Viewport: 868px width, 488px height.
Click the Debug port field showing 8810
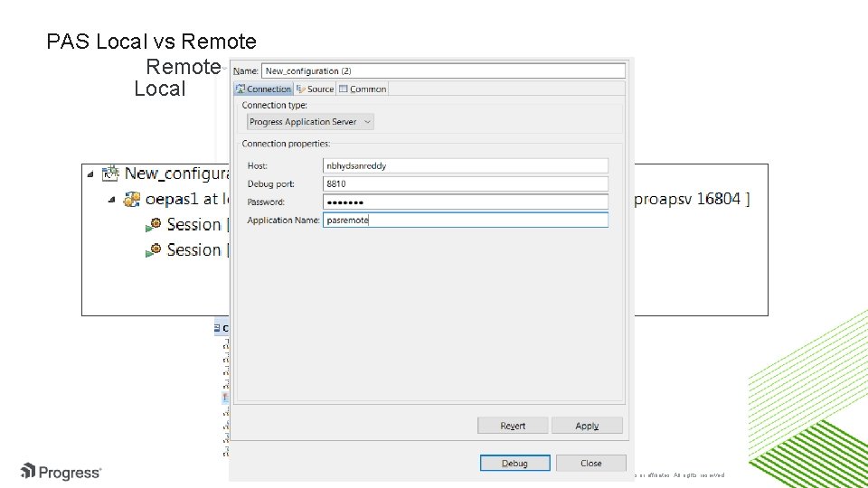(x=465, y=183)
